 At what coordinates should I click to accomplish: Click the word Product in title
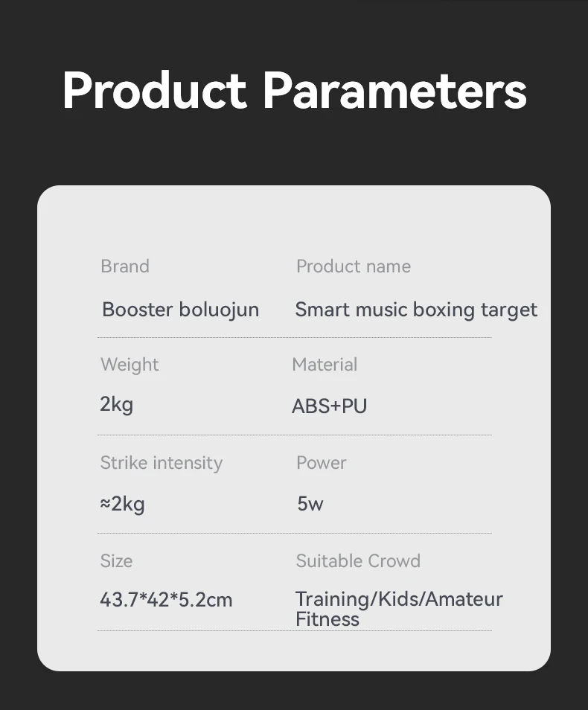(x=154, y=91)
